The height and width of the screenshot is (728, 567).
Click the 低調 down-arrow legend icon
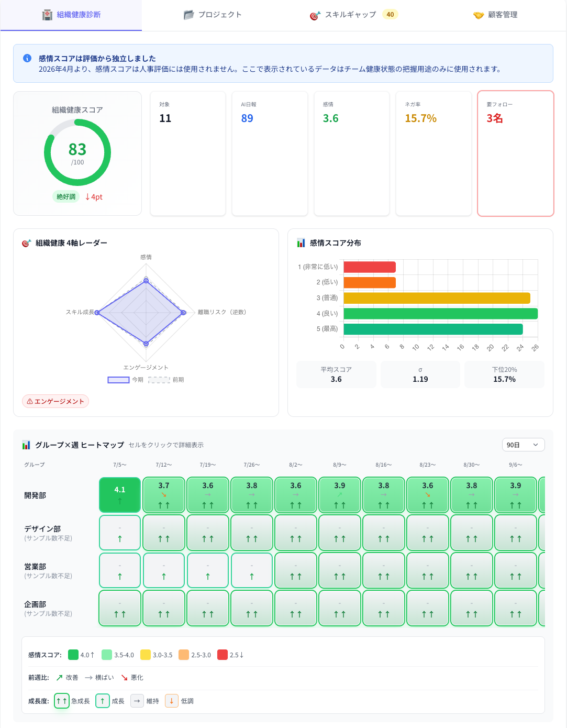[172, 701]
